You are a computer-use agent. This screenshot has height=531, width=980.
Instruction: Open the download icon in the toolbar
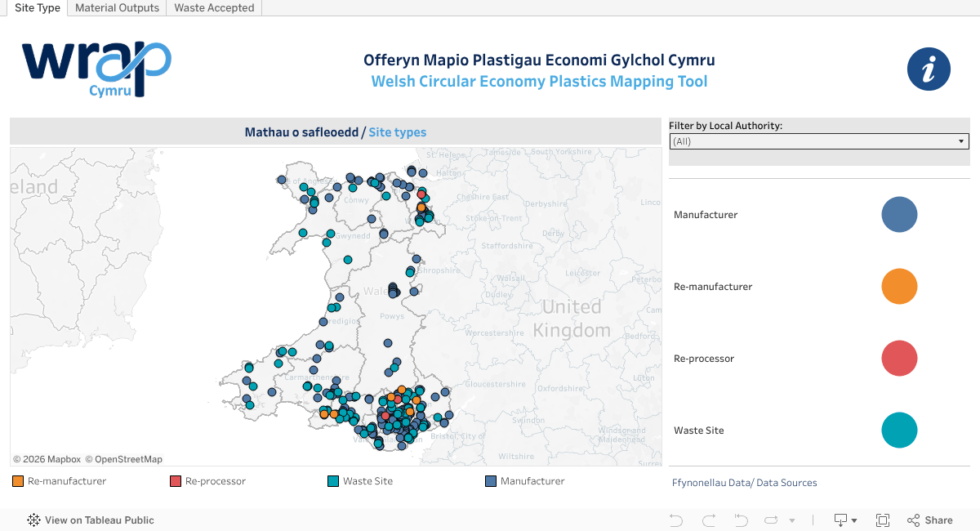coord(841,520)
